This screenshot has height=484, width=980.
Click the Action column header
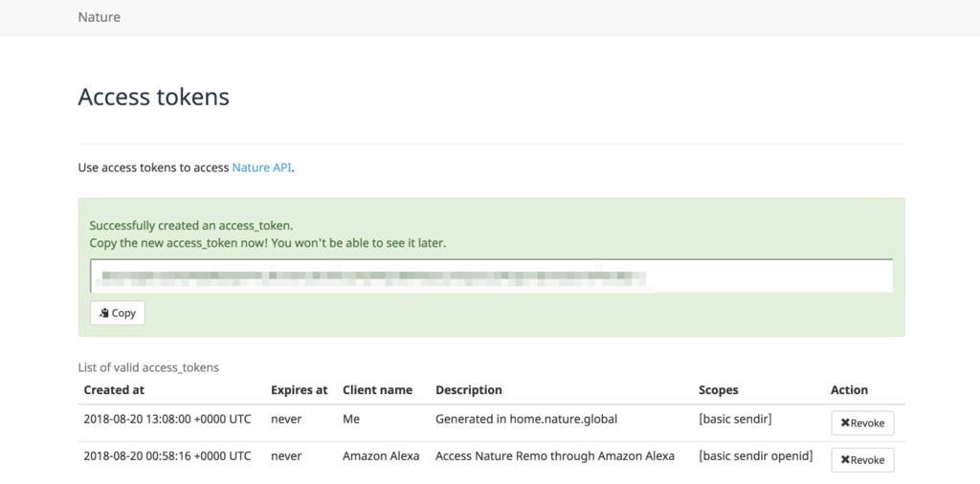[849, 390]
